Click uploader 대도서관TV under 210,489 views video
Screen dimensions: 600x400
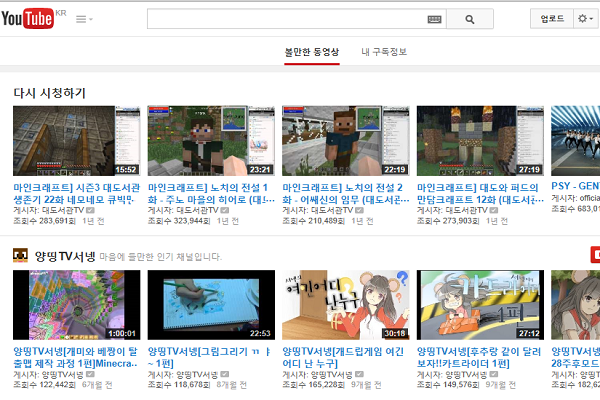(331, 210)
